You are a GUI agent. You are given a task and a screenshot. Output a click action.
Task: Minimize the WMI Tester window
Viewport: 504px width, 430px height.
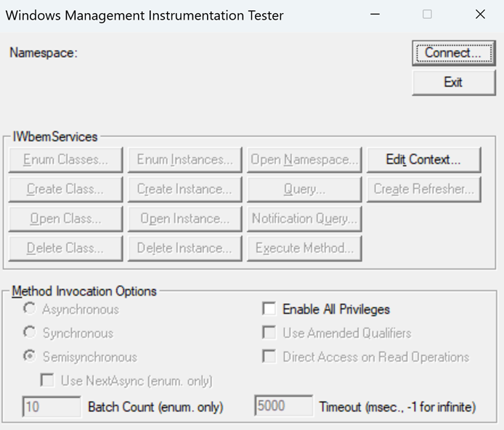[375, 15]
